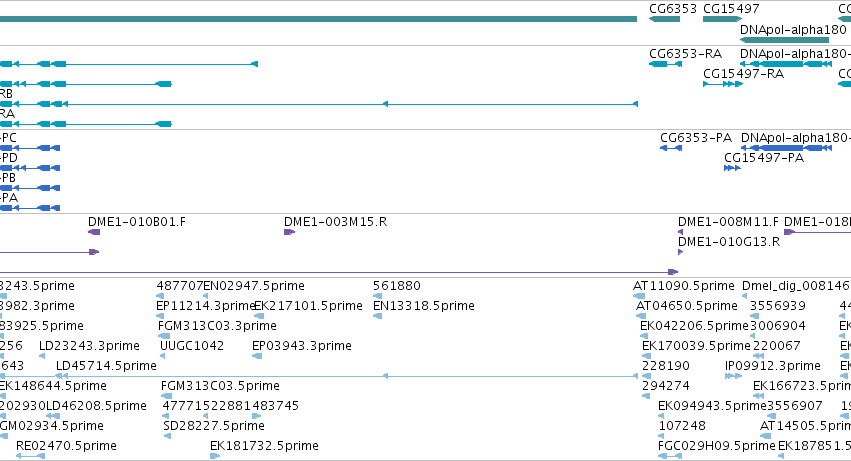Select the CG15497-PA coding feature

732,168
